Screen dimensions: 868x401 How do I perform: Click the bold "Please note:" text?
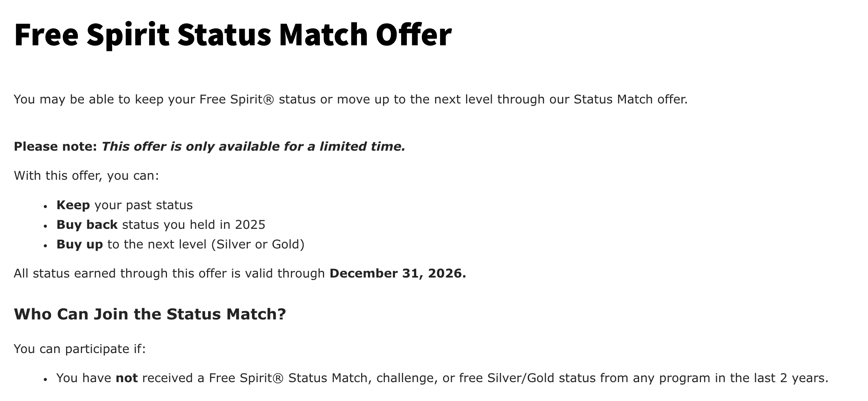tap(56, 147)
